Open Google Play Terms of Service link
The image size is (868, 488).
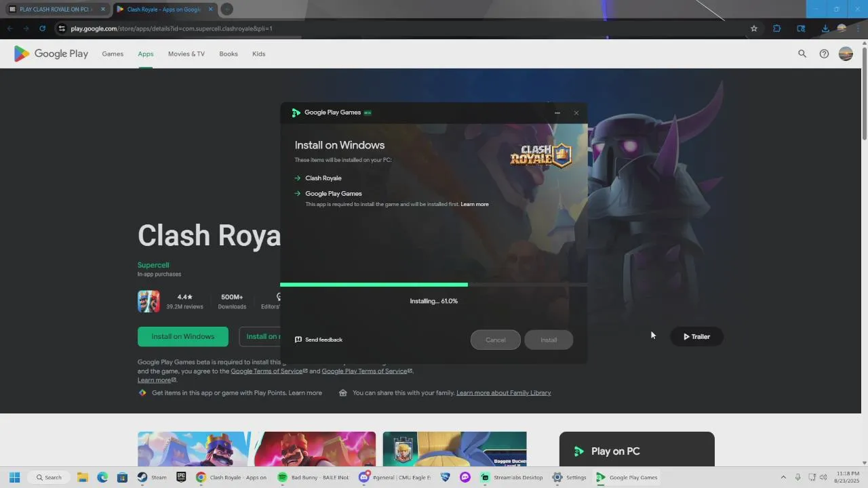click(367, 371)
